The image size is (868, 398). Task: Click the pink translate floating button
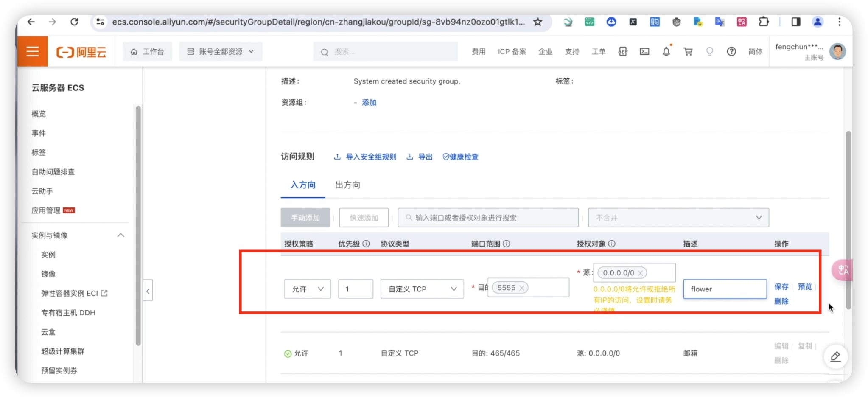tap(842, 270)
